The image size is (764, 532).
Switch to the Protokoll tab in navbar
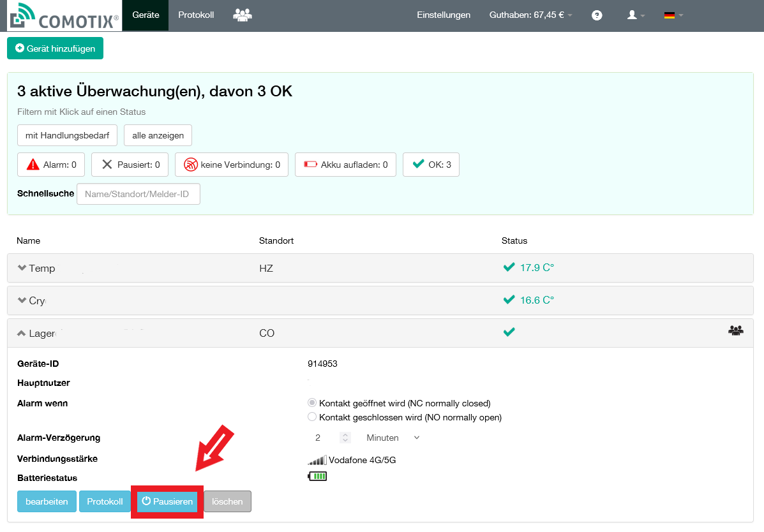pos(196,15)
